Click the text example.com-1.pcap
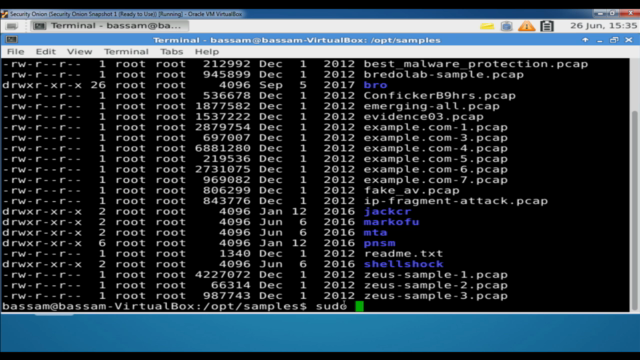Screen dimensions: 640x360 [436, 127]
